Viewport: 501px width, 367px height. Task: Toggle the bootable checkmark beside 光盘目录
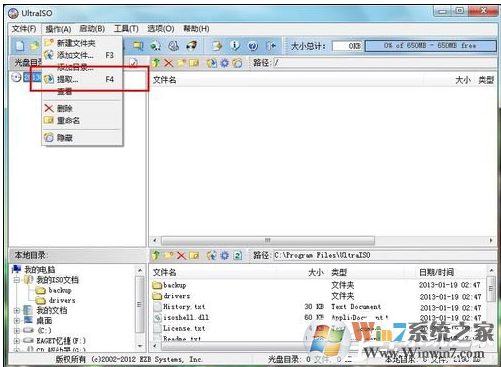coord(133,63)
